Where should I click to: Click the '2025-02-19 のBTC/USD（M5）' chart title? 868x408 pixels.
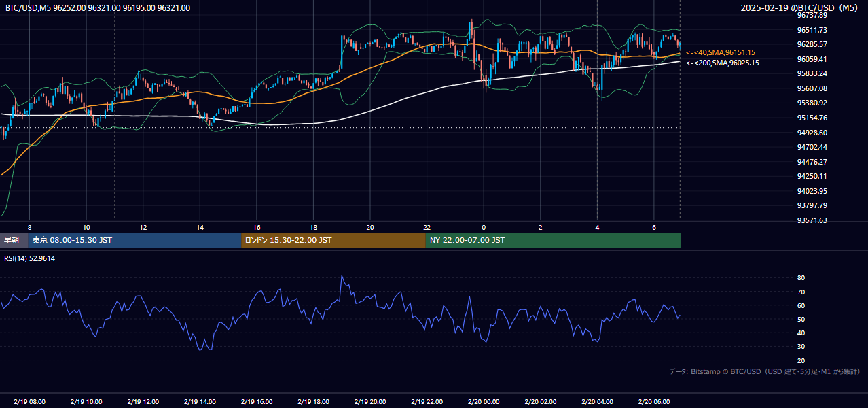click(800, 8)
